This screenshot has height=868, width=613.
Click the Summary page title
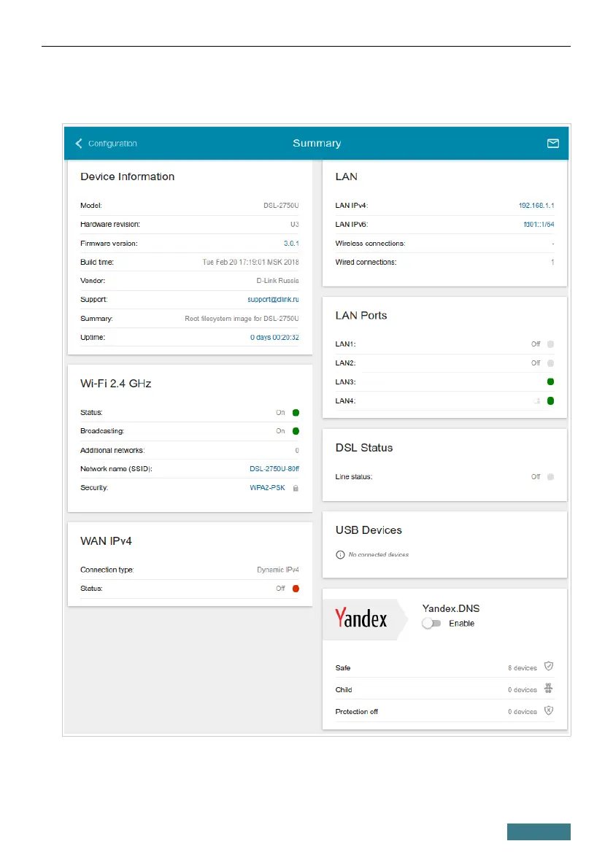tap(317, 144)
